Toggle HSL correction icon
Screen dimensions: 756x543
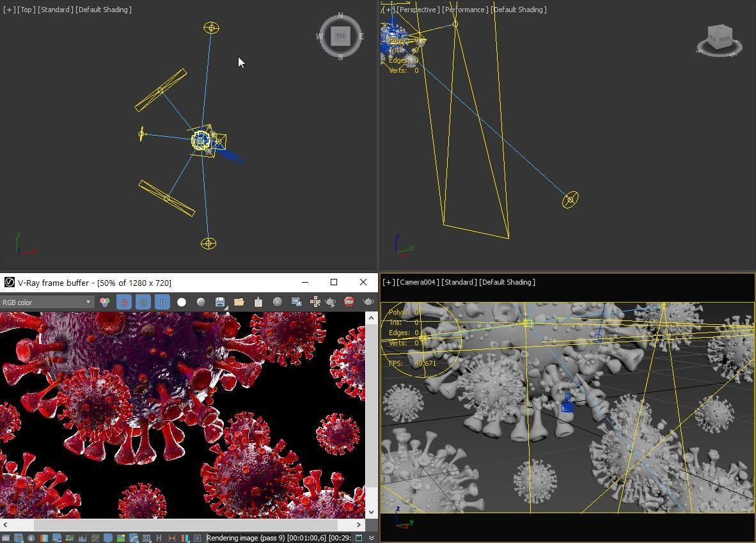tap(57, 538)
